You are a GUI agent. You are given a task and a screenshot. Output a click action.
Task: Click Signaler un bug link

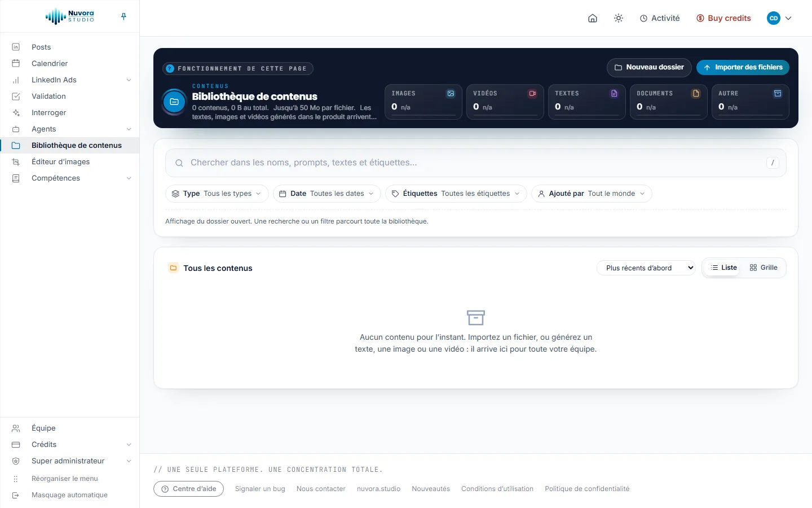click(x=260, y=489)
